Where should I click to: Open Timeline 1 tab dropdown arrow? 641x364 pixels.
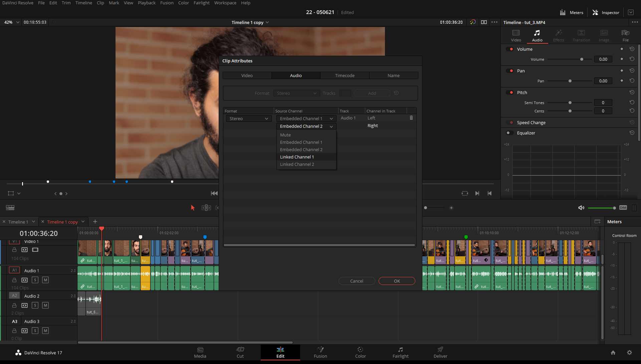(x=33, y=222)
